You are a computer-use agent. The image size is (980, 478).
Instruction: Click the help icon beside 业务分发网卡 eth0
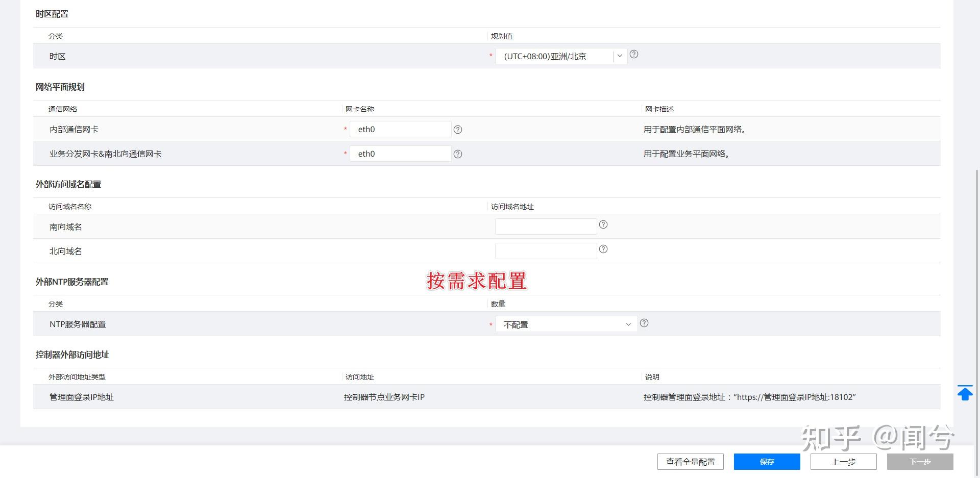click(x=457, y=154)
